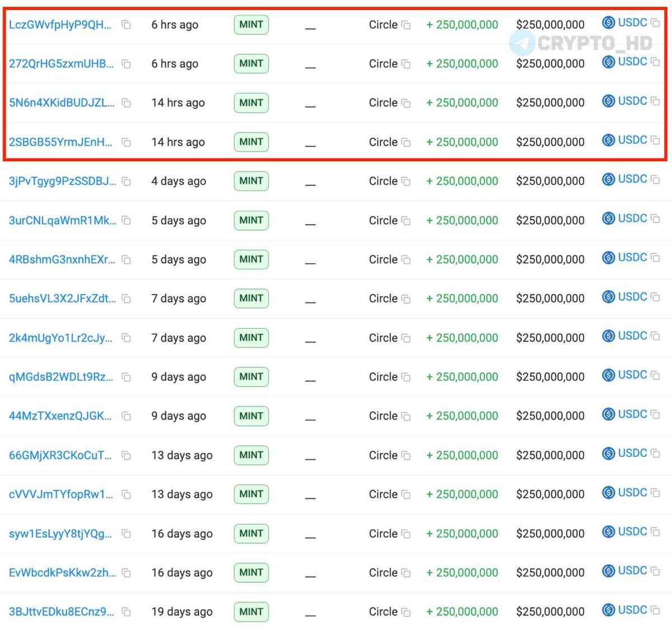Copy transaction signature 44MzTXxenzQJGK
This screenshot has width=672, height=631.
[x=126, y=416]
